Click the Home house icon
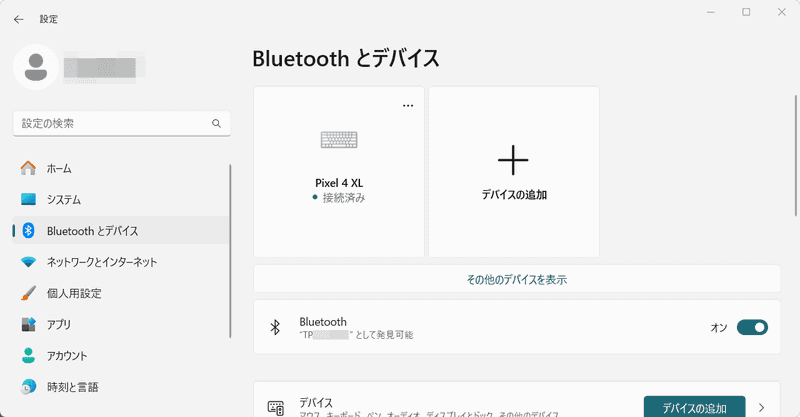This screenshot has height=417, width=800. [x=28, y=168]
